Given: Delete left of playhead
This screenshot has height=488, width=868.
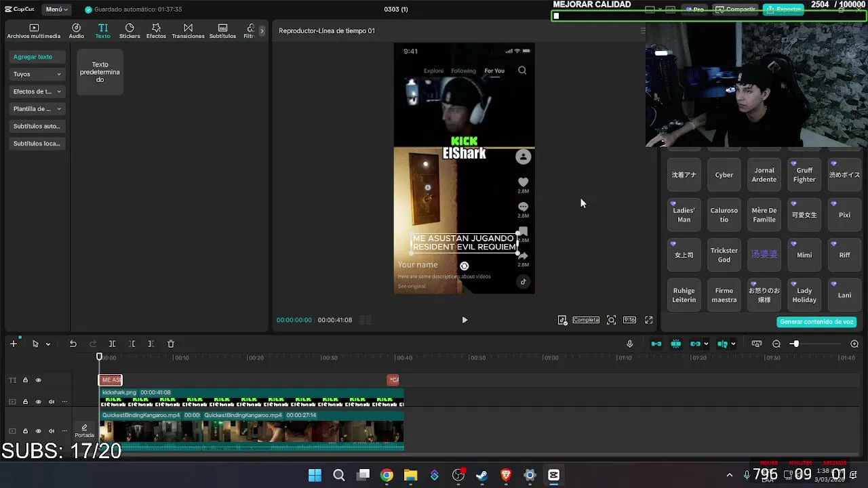Looking at the screenshot, I should pyautogui.click(x=132, y=344).
